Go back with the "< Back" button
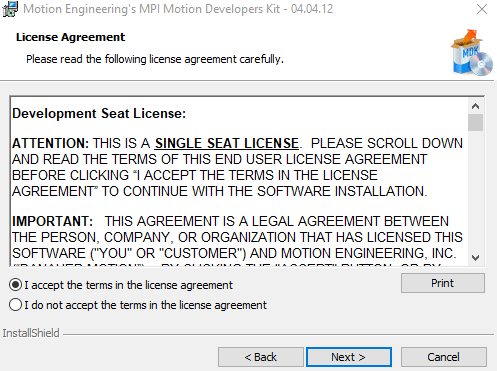This screenshot has height=371, width=497. point(261,357)
